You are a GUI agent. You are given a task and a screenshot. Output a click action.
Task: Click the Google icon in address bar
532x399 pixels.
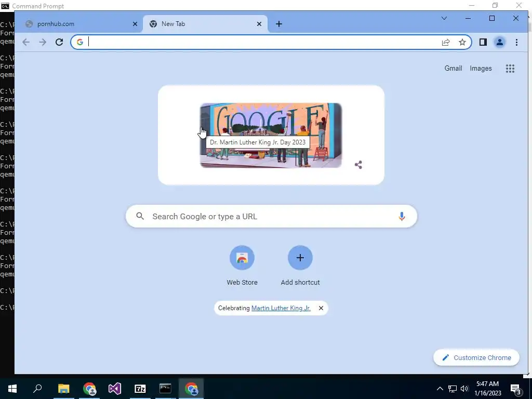tap(79, 42)
